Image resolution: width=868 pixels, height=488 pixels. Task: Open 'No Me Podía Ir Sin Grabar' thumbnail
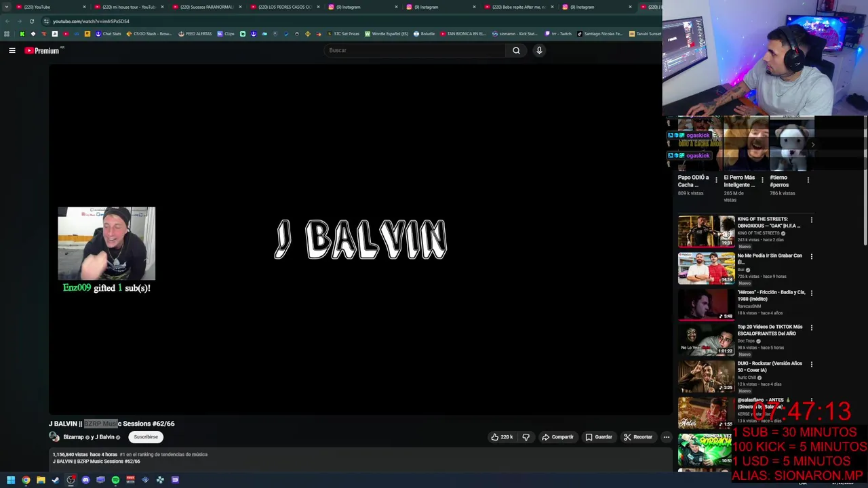pos(706,268)
